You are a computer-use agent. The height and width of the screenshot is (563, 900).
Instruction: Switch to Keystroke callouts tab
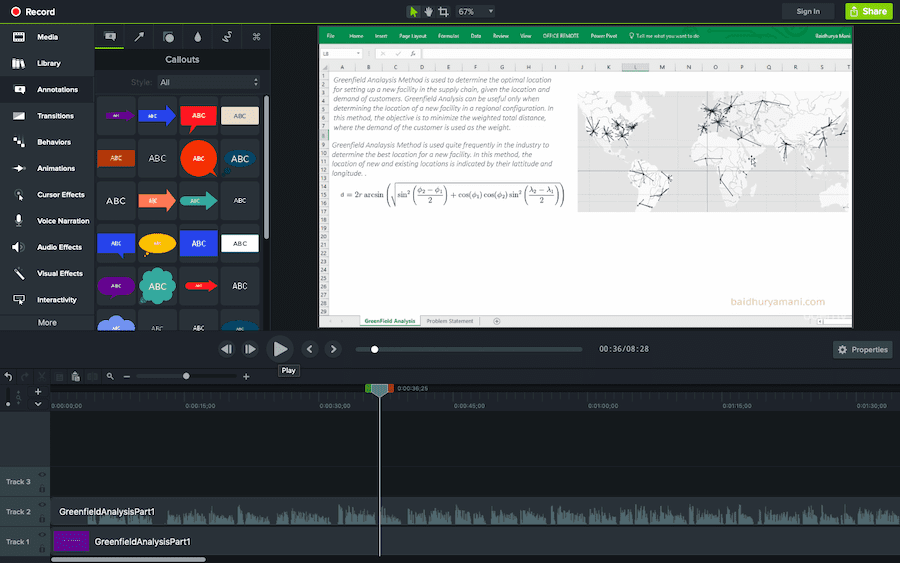pos(256,37)
